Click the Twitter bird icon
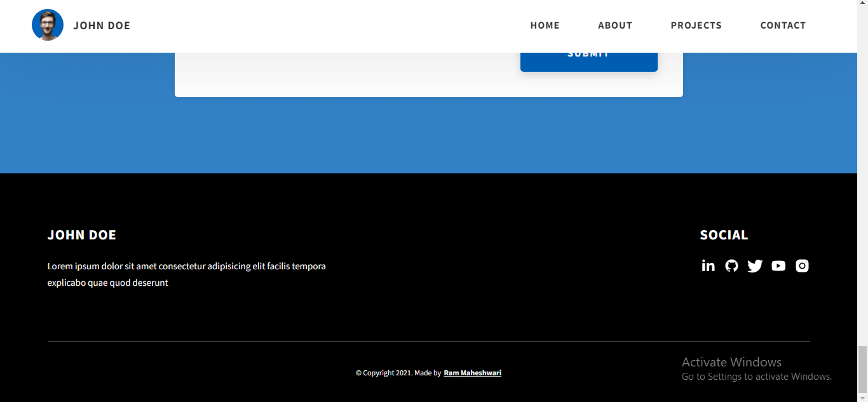Image resolution: width=868 pixels, height=402 pixels. tap(755, 266)
